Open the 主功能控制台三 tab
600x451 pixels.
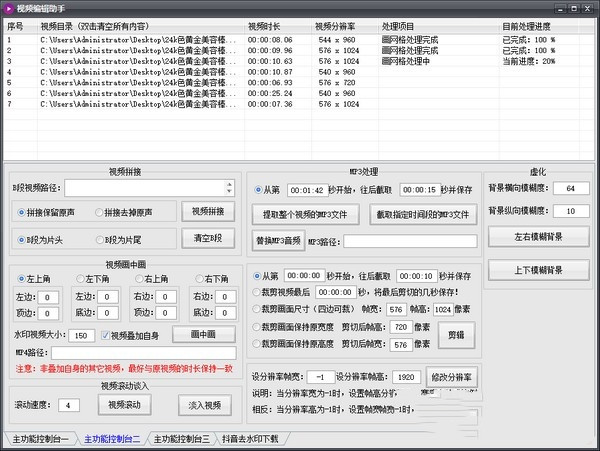click(180, 440)
